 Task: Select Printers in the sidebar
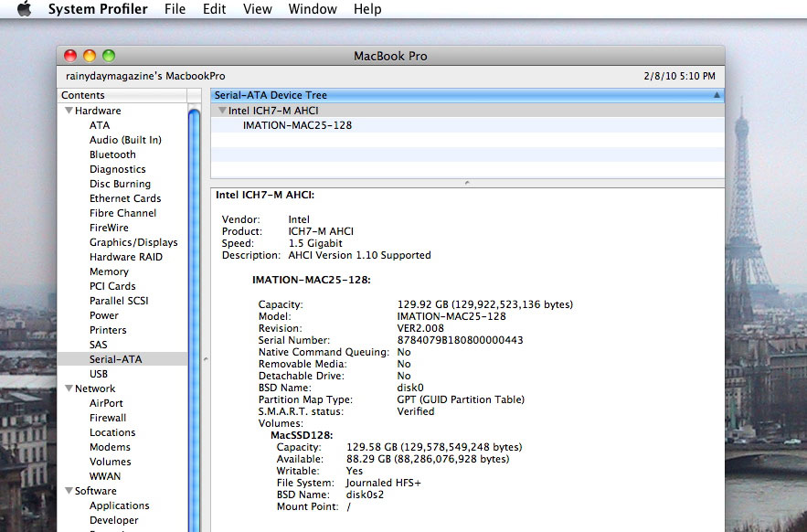pos(108,330)
